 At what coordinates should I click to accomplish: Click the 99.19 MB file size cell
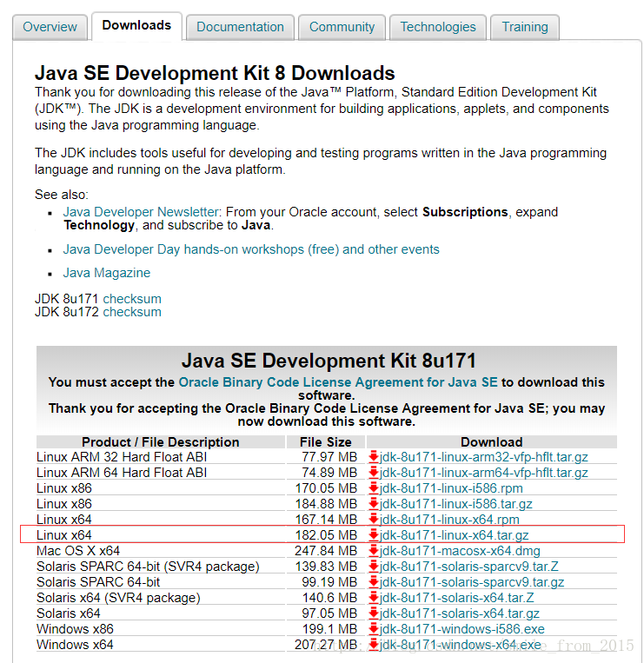[x=326, y=582]
